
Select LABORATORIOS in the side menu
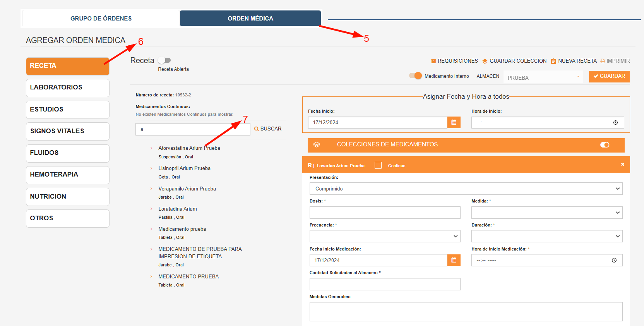click(68, 88)
